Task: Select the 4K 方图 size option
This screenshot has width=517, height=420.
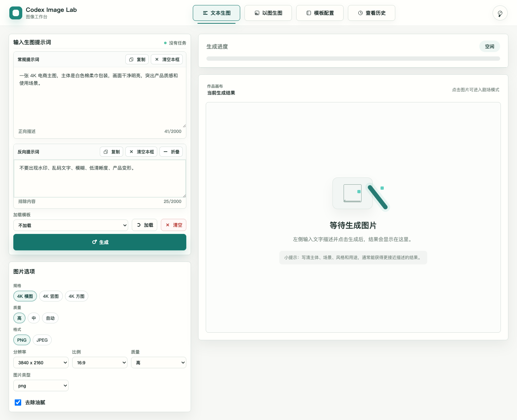Action: tap(77, 296)
